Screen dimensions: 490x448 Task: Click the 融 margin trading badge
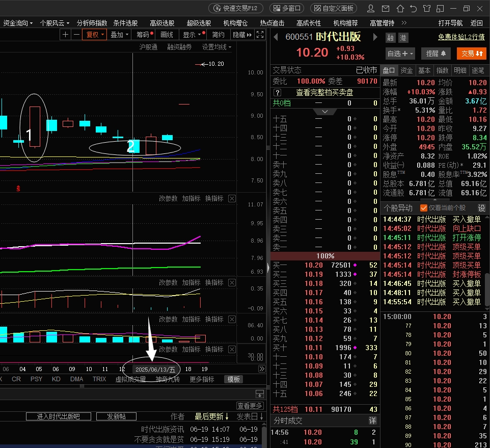point(390,38)
